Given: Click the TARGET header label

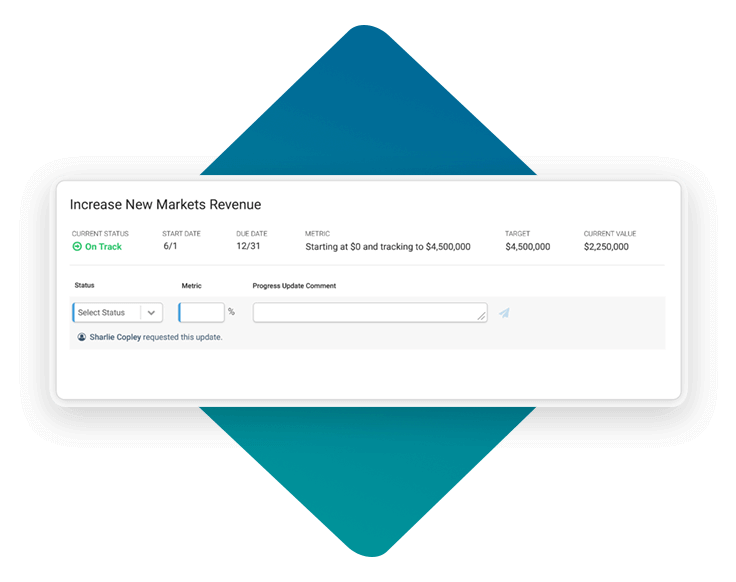Looking at the screenshot, I should (x=517, y=234).
